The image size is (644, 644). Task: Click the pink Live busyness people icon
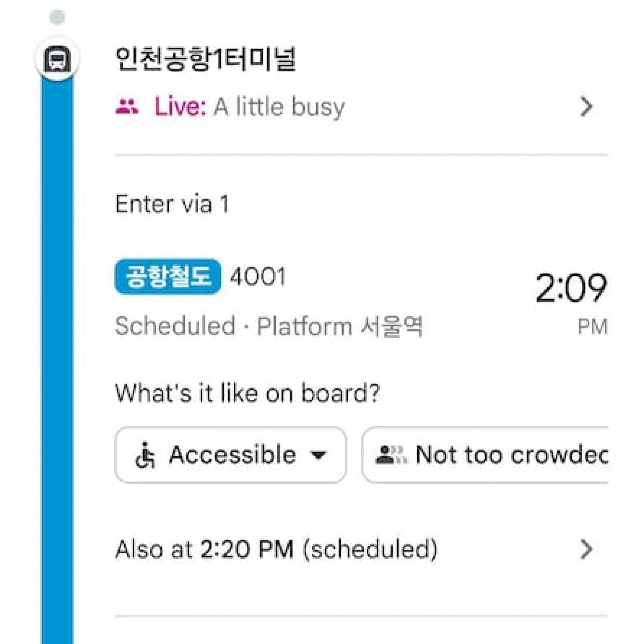(x=127, y=107)
